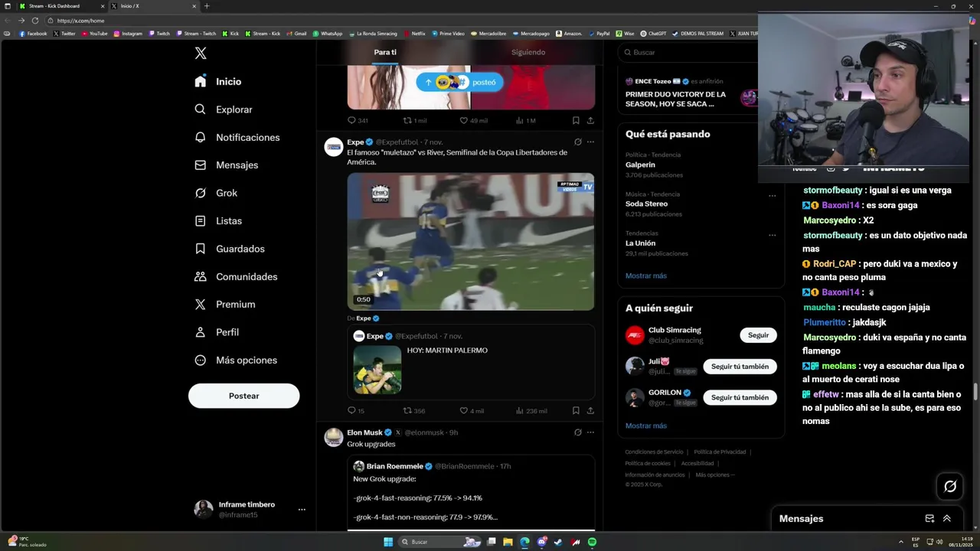The image size is (980, 551).
Task: Click Mostrar más under Qué está pasando
Action: 645,275
